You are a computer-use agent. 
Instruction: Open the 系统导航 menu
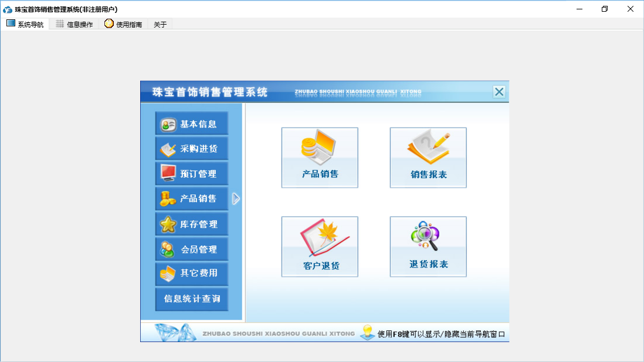pyautogui.click(x=25, y=24)
